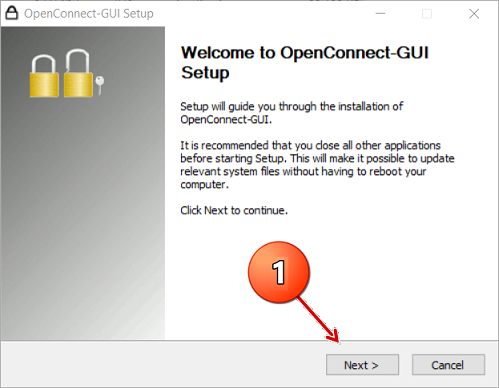Click the red arrow head pointer
Viewport: 499px width, 388px height.
pos(333,337)
